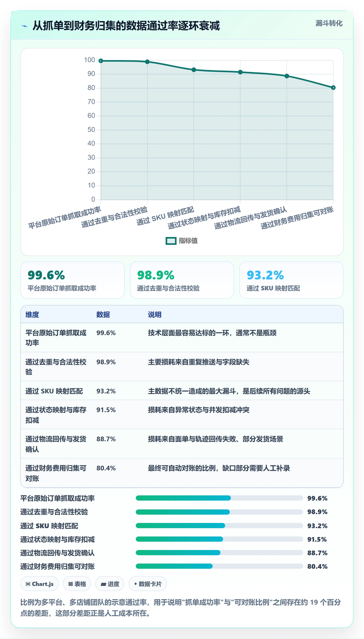
Task: Click the 通过财务费用归集可对账 progress bar
Action: tap(219, 566)
